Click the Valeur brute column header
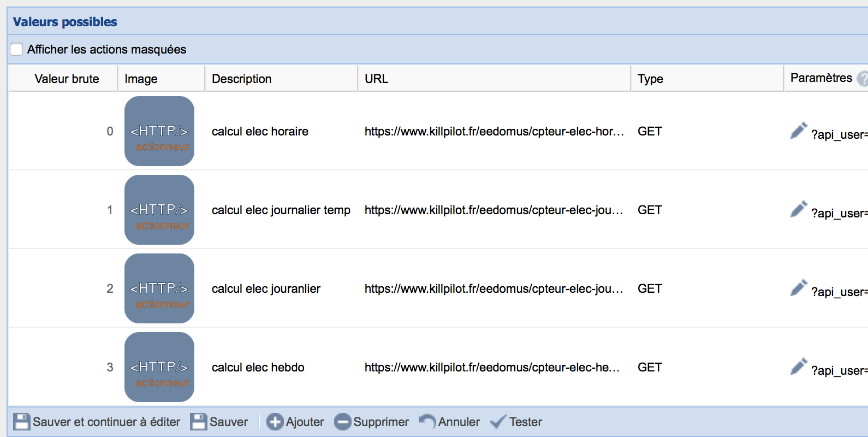 point(67,79)
